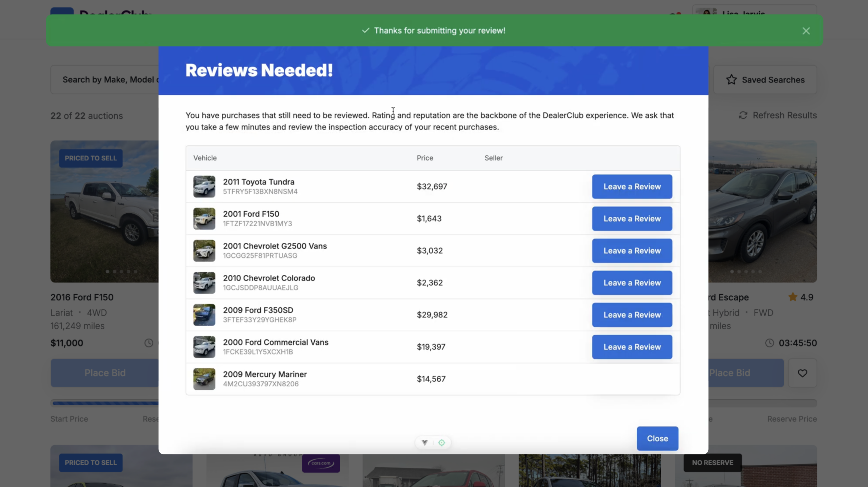Click the arrow icon at dialog bottom
Image resolution: width=868 pixels, height=487 pixels.
coord(425,443)
